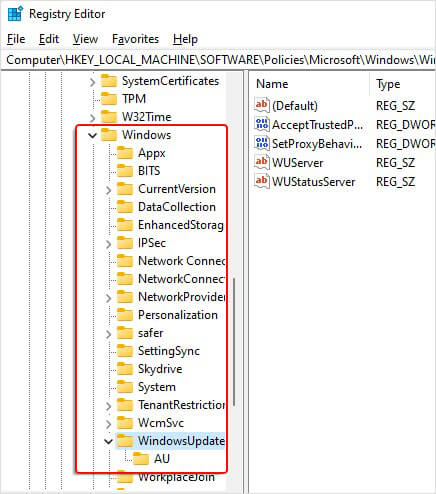Click the AU subkey folder icon
The height and width of the screenshot is (494, 436).
click(x=141, y=459)
